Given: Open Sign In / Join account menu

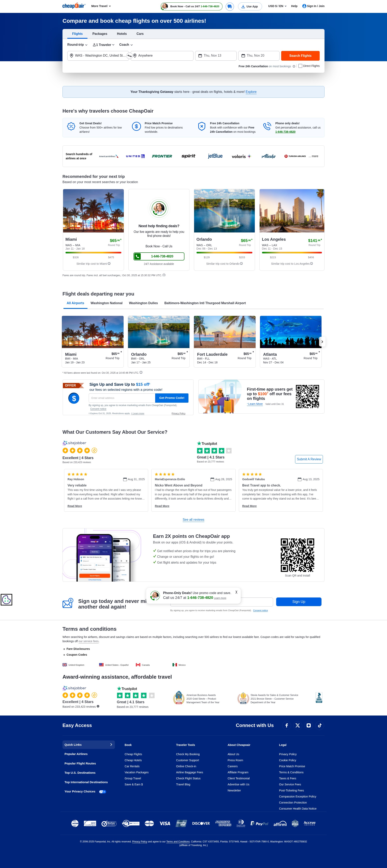Looking at the screenshot, I should 313,6.
